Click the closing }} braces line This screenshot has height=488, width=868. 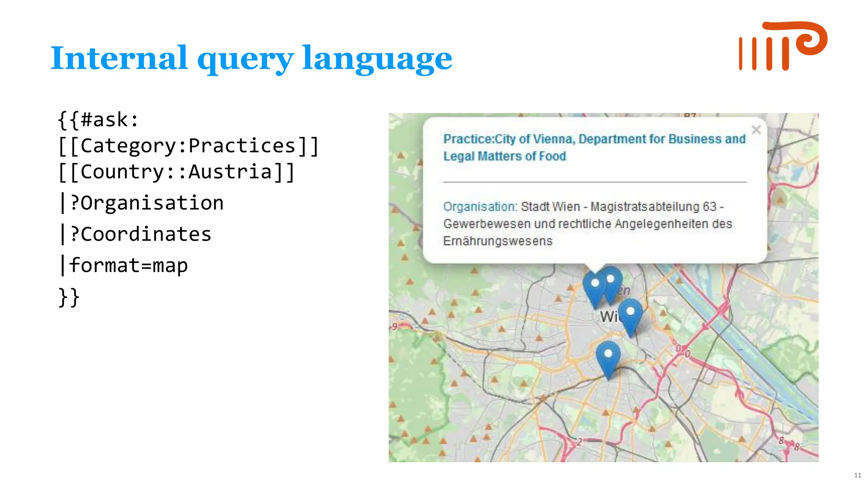(69, 297)
